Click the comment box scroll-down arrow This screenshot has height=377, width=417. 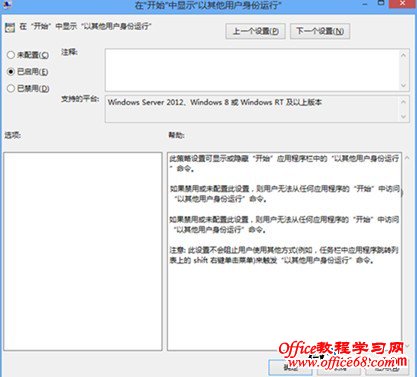[404, 85]
